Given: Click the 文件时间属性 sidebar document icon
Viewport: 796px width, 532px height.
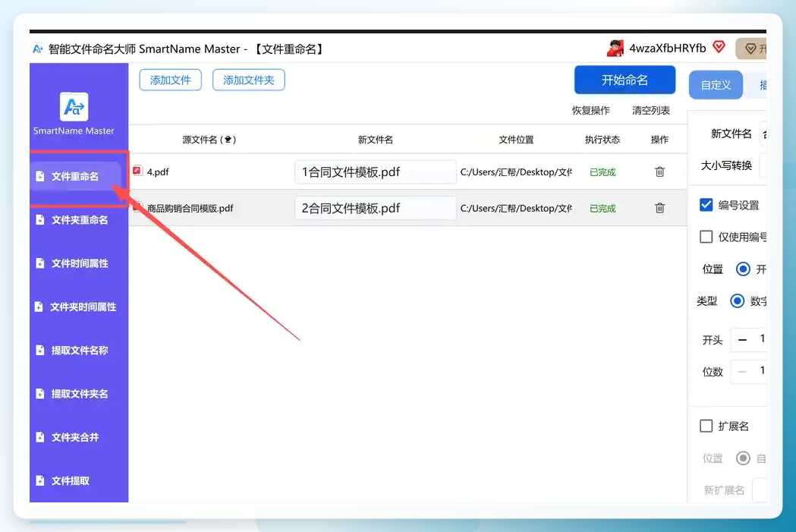Looking at the screenshot, I should pyautogui.click(x=40, y=263).
